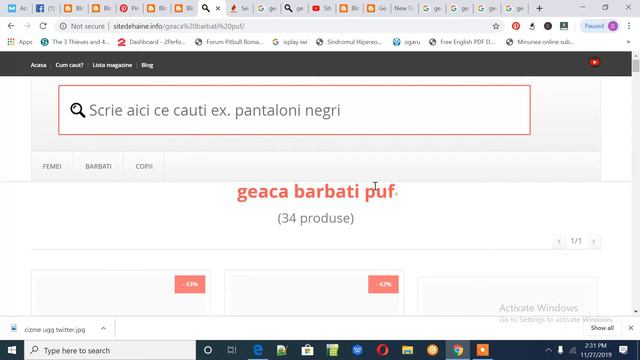The width and height of the screenshot is (640, 360).
Task: Go back with the browser back arrow
Action: [11, 26]
